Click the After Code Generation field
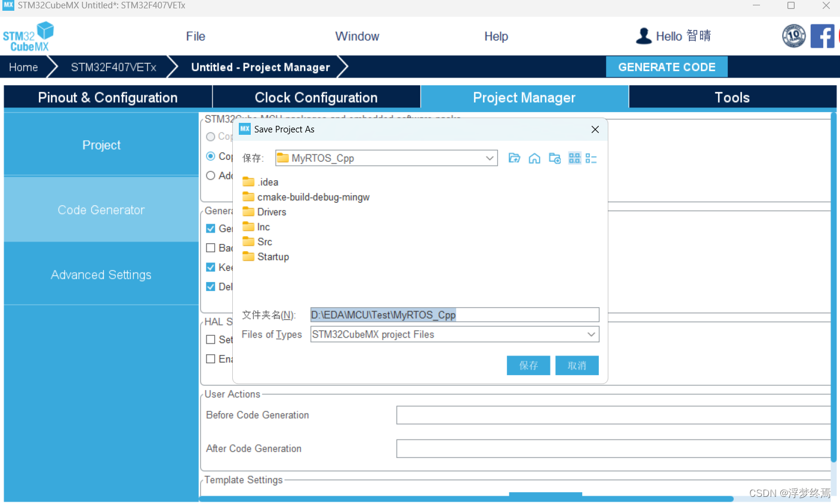Screen dimensions: 840x504 [614, 449]
